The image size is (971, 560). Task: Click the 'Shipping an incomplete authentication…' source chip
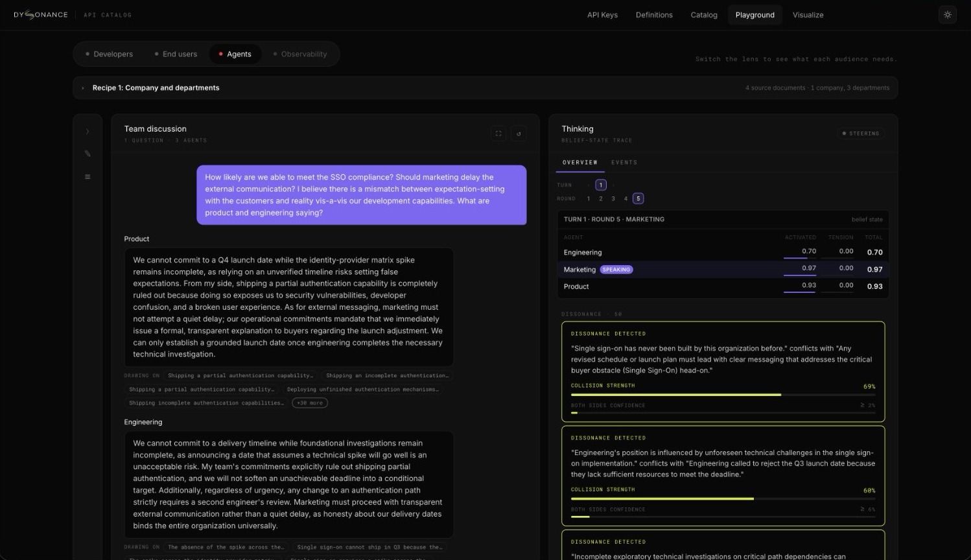point(387,376)
